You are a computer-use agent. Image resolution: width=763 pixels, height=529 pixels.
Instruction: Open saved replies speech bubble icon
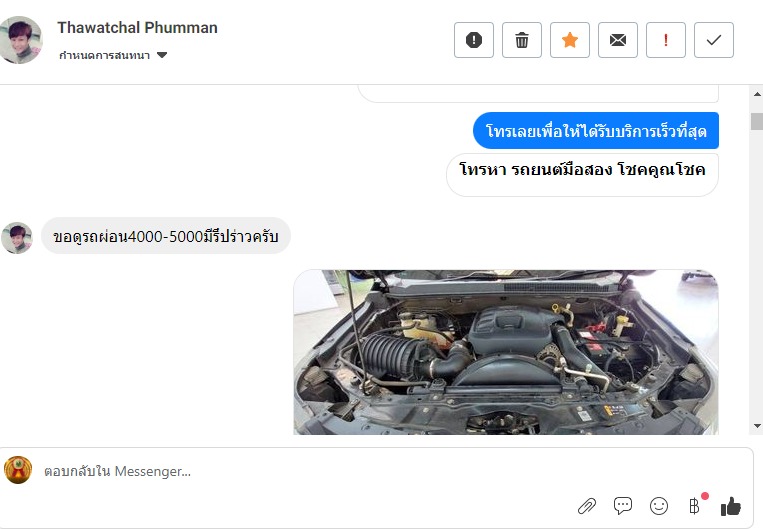point(623,506)
